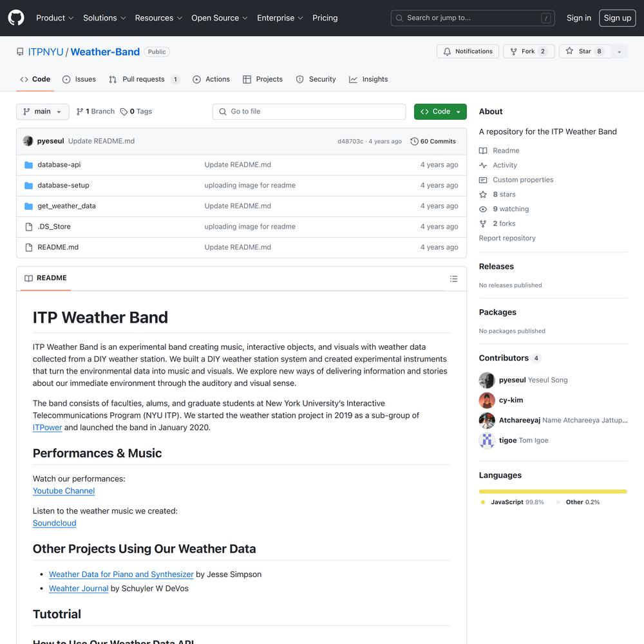Open the Star lists dropdown arrow
Screen dimensions: 644x644
(x=619, y=52)
